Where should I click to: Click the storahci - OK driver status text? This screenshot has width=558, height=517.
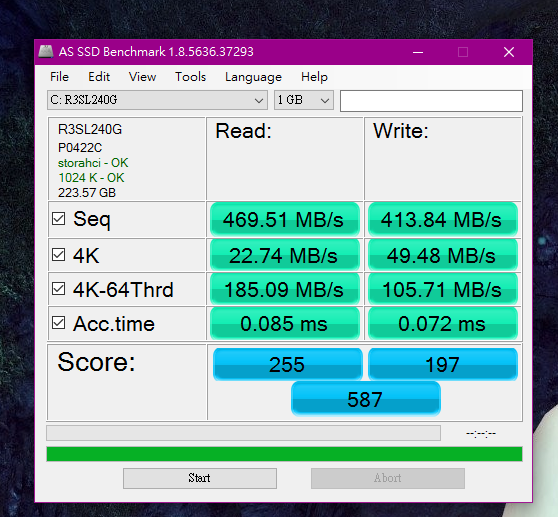point(93,163)
